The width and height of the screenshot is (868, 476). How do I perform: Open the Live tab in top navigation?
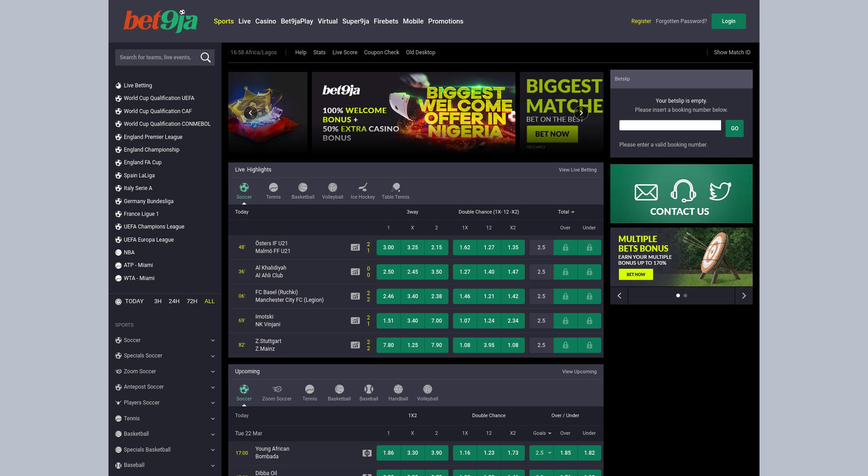point(245,21)
